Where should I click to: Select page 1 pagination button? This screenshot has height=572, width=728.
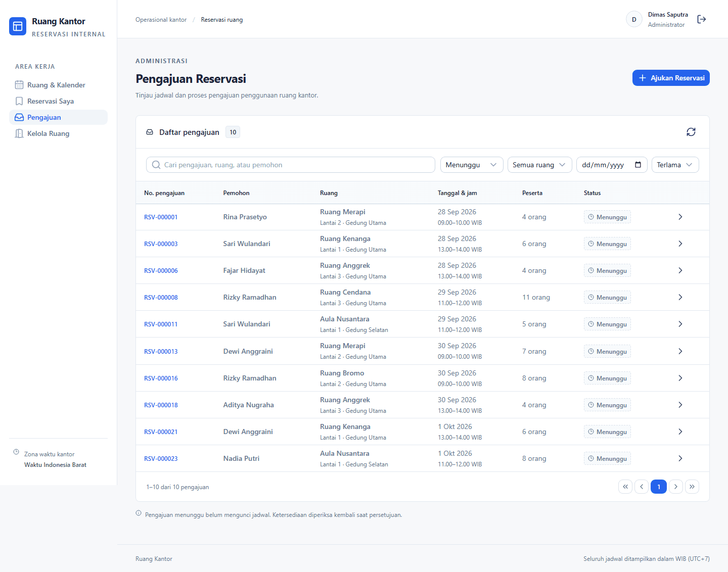coord(659,487)
